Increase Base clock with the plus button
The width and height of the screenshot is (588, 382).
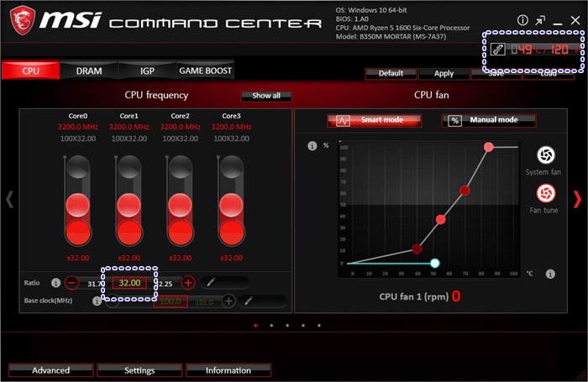(228, 301)
